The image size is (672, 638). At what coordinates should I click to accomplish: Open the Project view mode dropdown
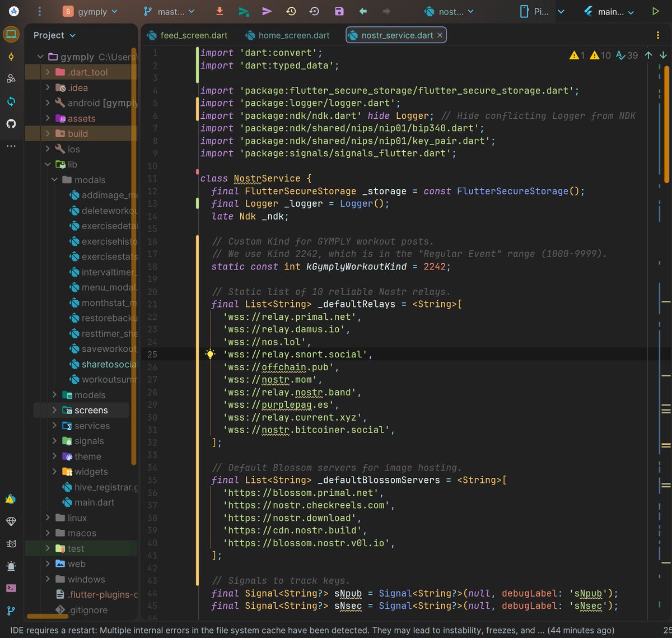click(x=54, y=35)
